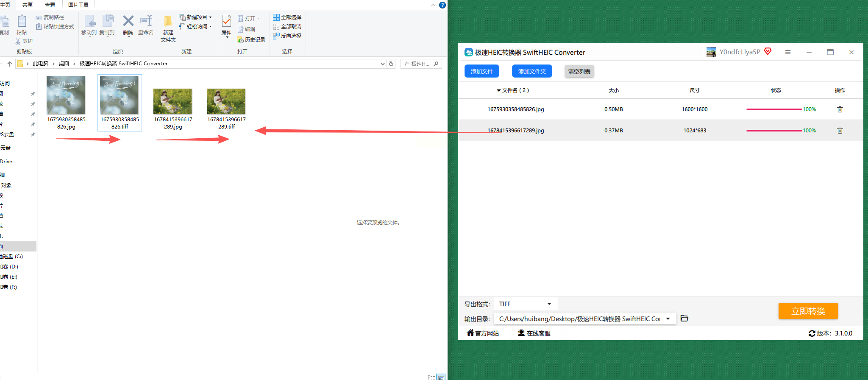Open the SwiftHEIC Converter hamburger menu
Screen dimensions: 868x380
[788, 52]
